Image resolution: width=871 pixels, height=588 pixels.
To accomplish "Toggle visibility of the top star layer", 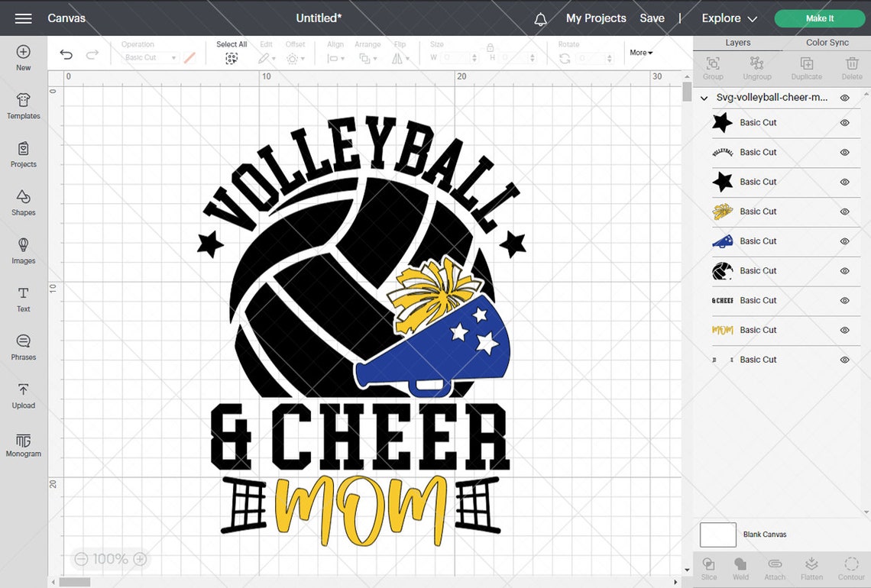I will coord(844,122).
